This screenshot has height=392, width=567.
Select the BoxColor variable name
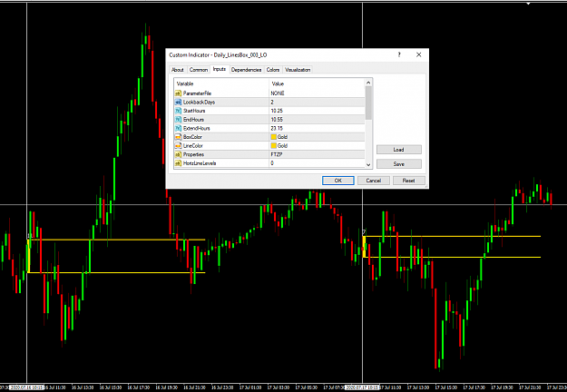click(192, 137)
